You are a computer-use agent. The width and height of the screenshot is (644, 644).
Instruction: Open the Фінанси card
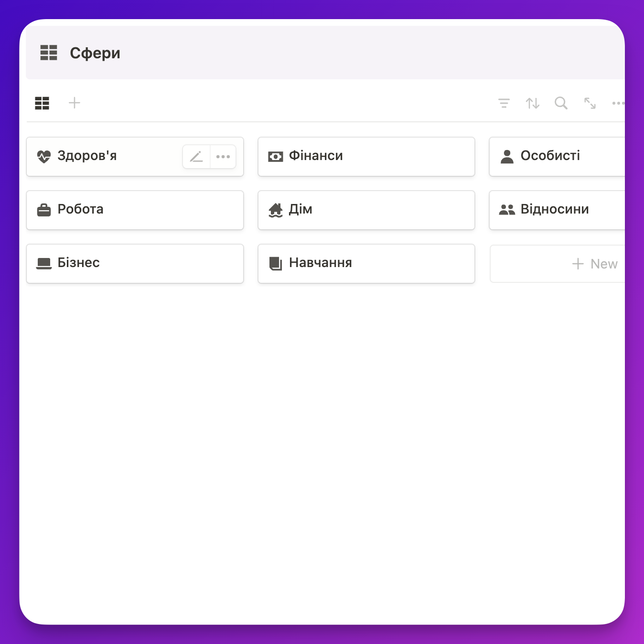click(366, 157)
